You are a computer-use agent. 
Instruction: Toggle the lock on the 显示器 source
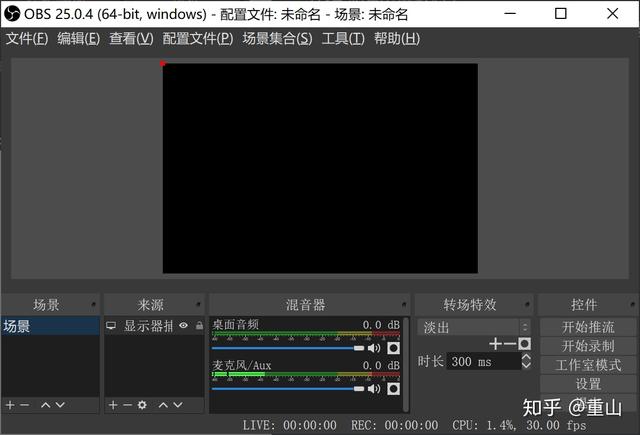coord(199,325)
